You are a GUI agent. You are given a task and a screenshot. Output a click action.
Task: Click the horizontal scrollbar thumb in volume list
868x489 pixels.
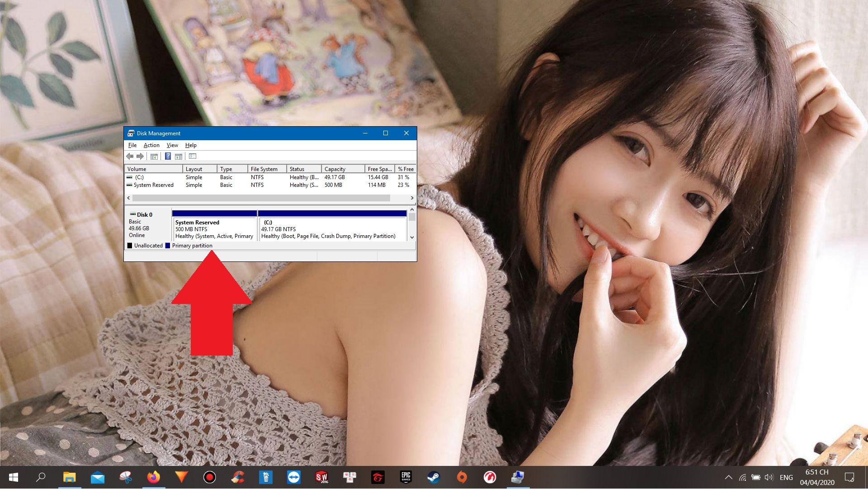click(261, 198)
